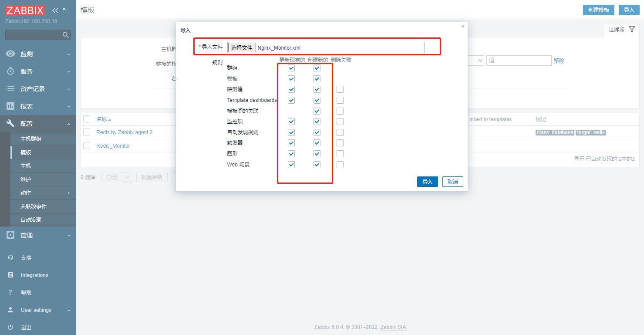Click the Inventory list icon

pyautogui.click(x=10, y=89)
